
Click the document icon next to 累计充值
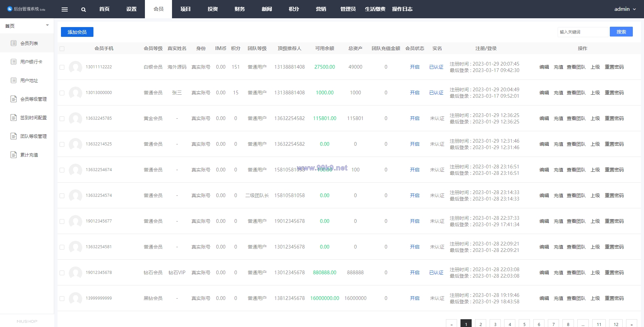tap(14, 155)
